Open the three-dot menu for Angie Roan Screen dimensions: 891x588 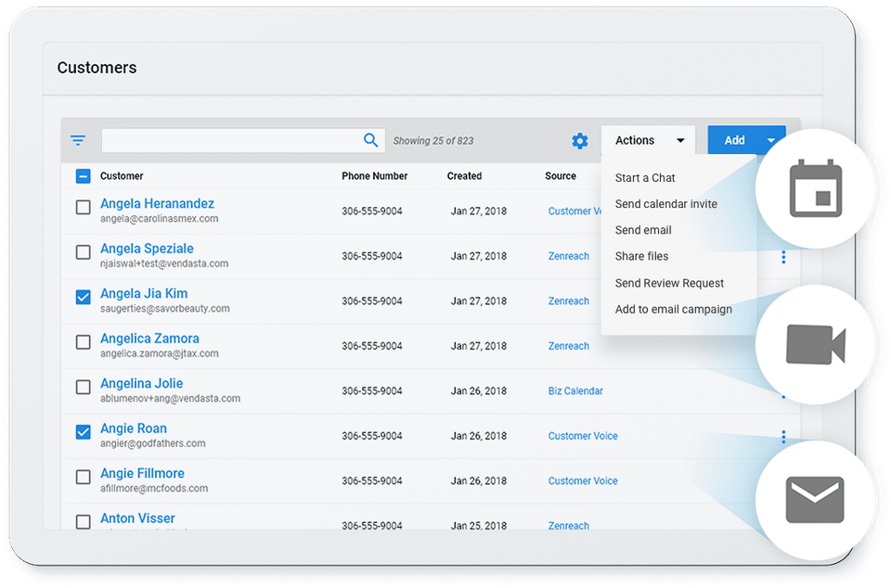(x=783, y=437)
